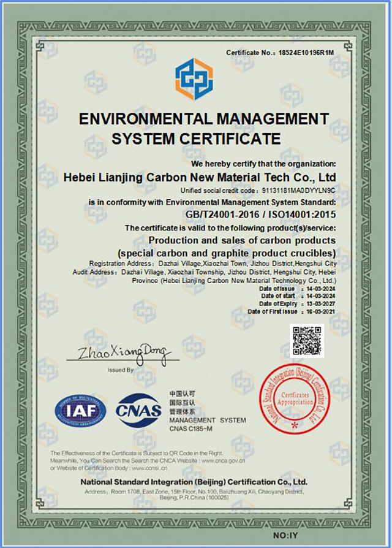
Task: Click the CNAS globe logo
Action: click(x=138, y=410)
